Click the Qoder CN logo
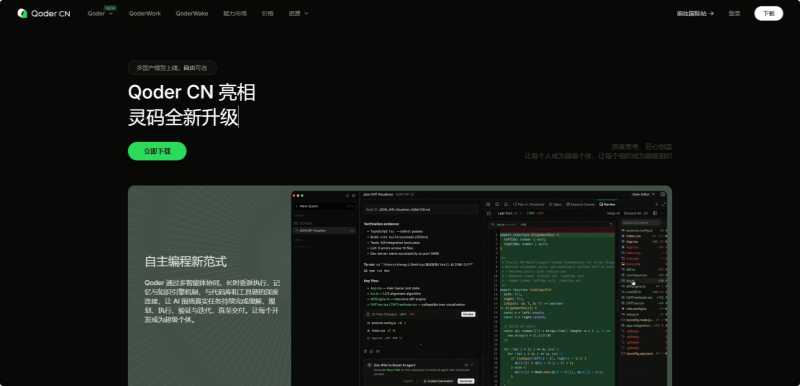 [x=44, y=14]
